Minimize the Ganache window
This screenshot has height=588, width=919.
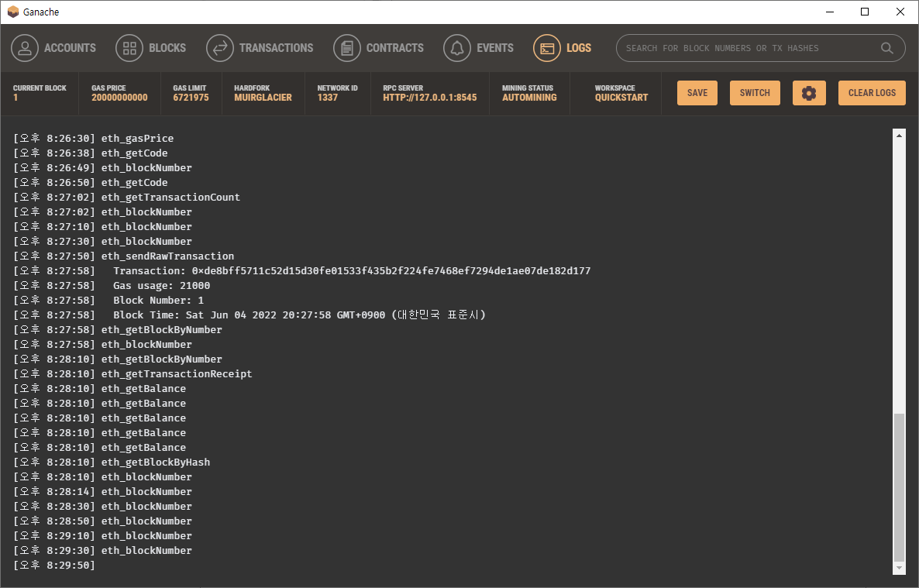pos(829,12)
